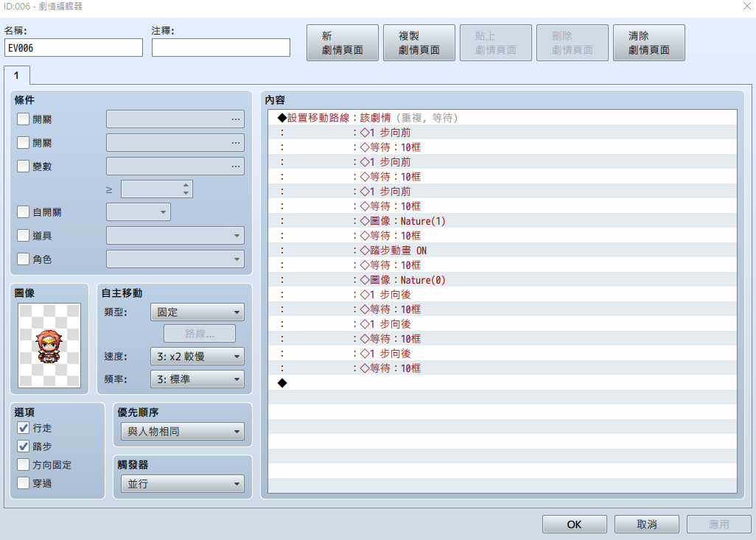756x540 pixels.
Task: Tick the 自開關 condition checkbox
Action: (x=23, y=212)
